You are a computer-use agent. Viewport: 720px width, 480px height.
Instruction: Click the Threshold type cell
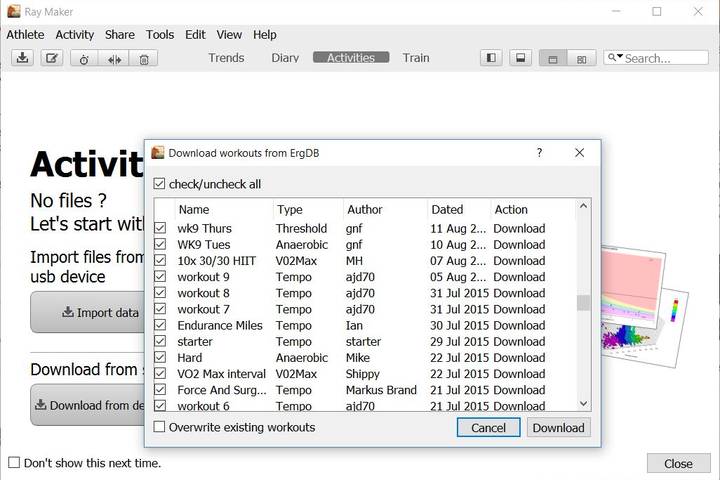(x=301, y=228)
